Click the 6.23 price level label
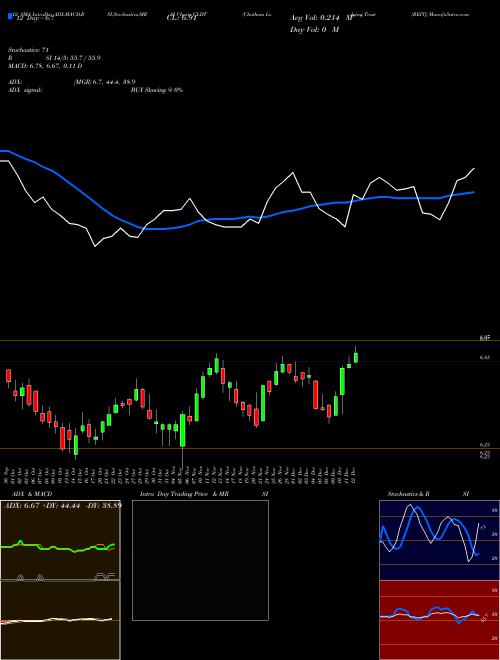Image resolution: width=500 pixels, height=660 pixels. coord(484,444)
